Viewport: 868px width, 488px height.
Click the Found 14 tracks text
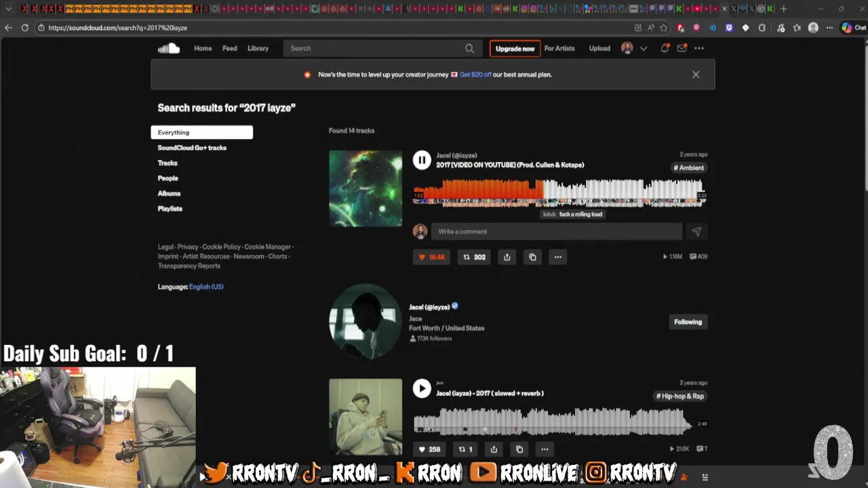(x=351, y=131)
